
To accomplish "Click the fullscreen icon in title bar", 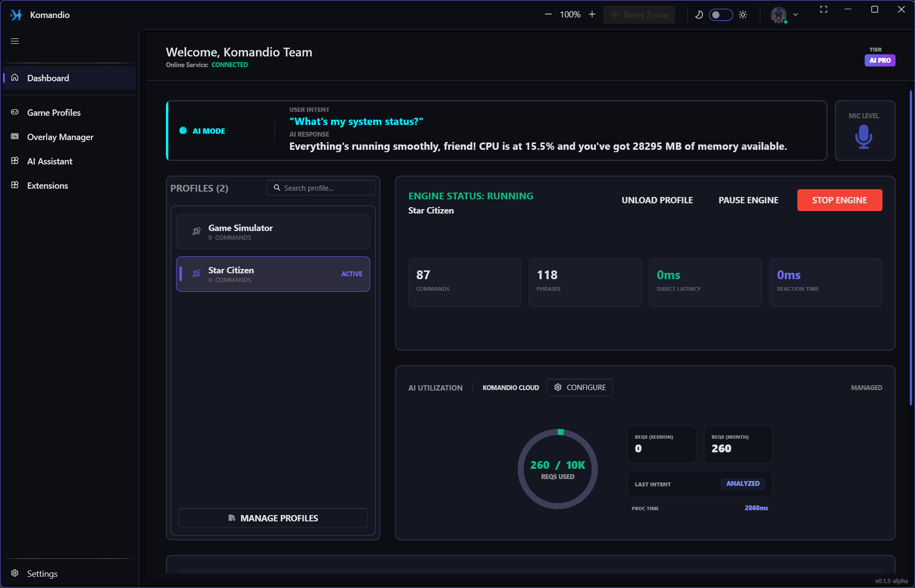I will coord(824,10).
